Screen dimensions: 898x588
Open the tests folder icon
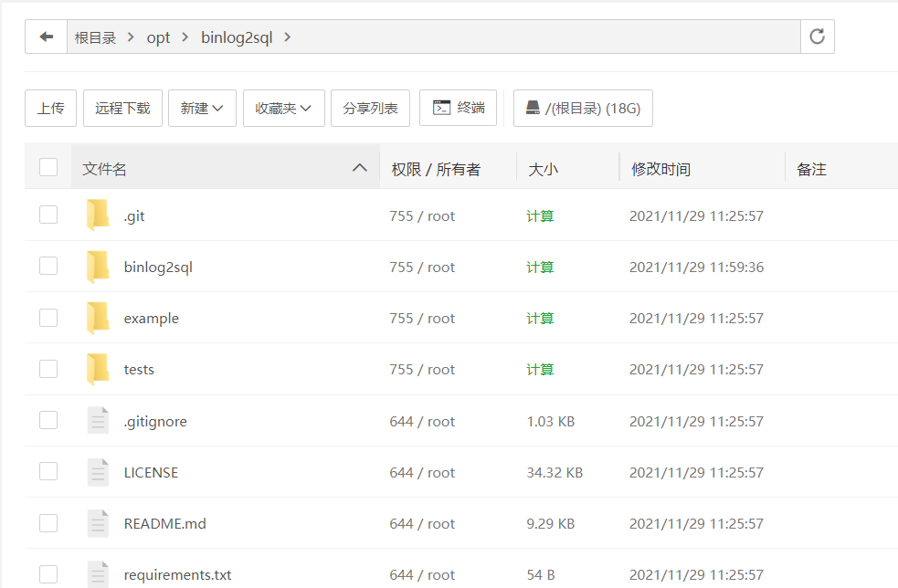point(98,369)
